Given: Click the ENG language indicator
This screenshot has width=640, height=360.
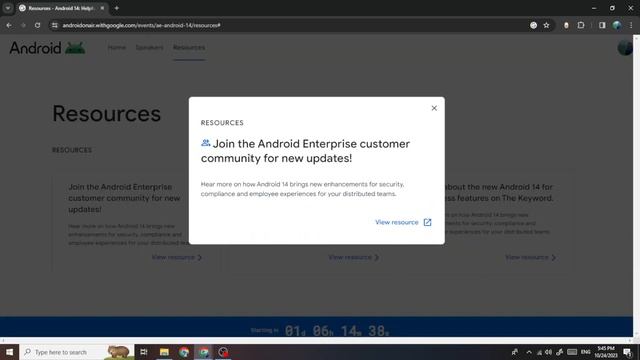Looking at the screenshot, I should (x=585, y=352).
